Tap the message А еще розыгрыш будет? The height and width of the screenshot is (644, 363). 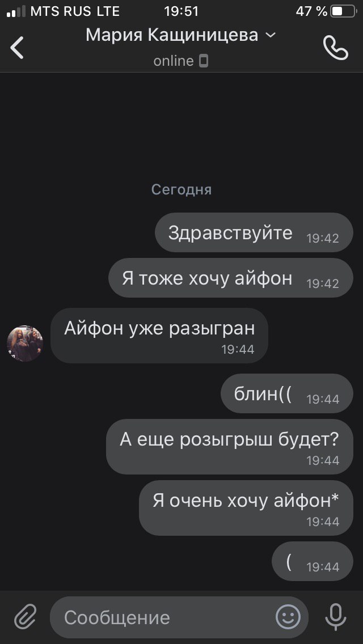[x=229, y=447]
